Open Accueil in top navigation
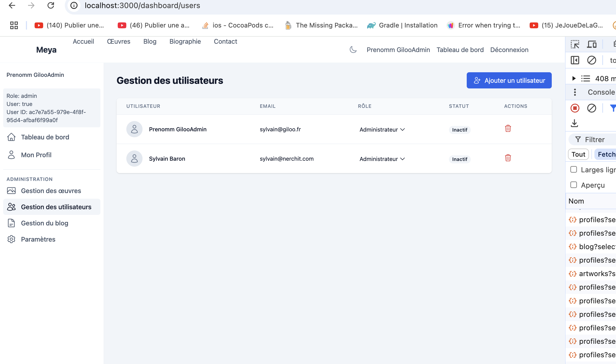Viewport: 616px width, 364px height. 83,42
